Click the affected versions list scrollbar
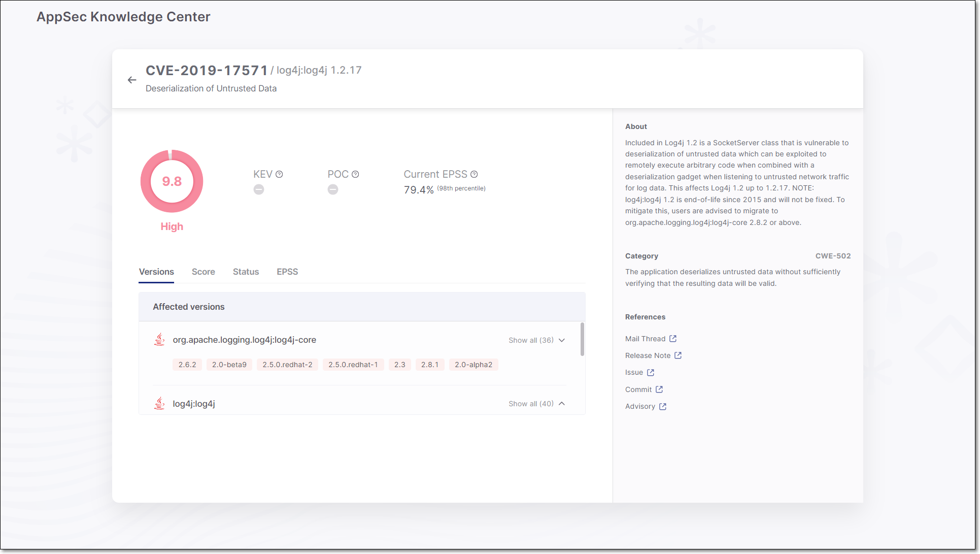Screen dimensions: 980x554 click(582, 339)
